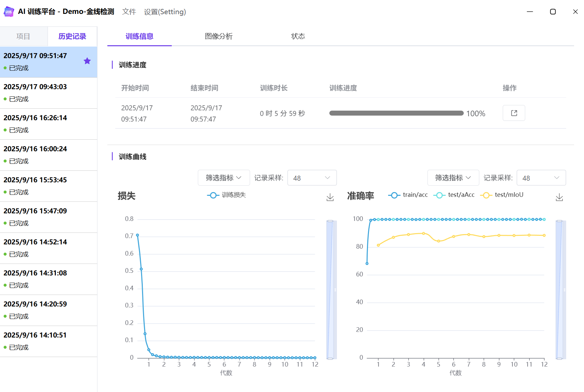The height and width of the screenshot is (392, 584).
Task: Switch to the 图像分析 tab
Action: pyautogui.click(x=219, y=36)
